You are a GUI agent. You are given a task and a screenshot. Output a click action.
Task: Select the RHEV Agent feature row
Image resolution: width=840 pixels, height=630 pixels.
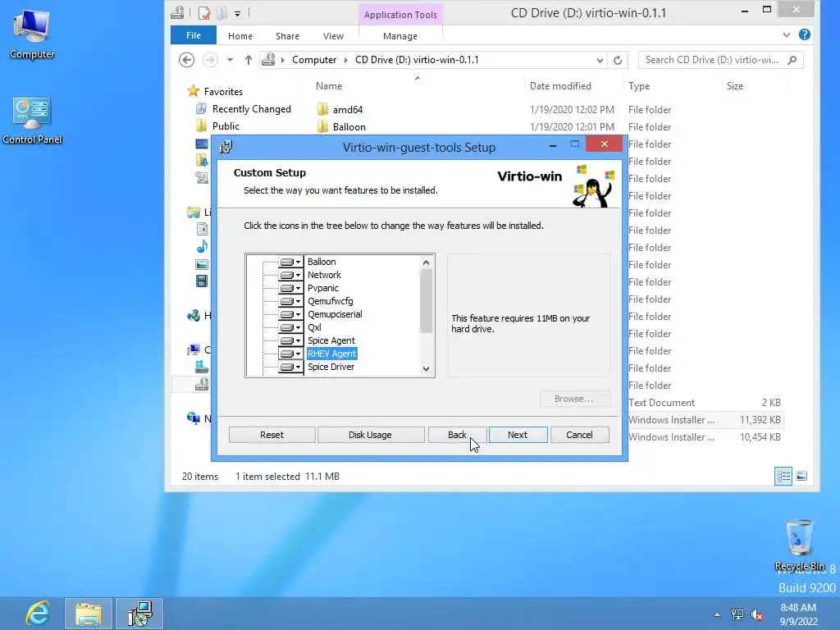pyautogui.click(x=331, y=354)
